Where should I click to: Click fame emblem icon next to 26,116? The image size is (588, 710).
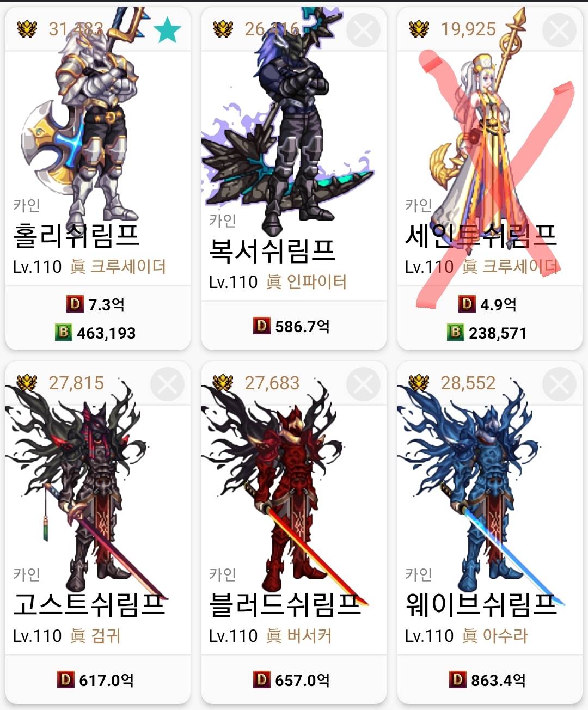click(223, 28)
